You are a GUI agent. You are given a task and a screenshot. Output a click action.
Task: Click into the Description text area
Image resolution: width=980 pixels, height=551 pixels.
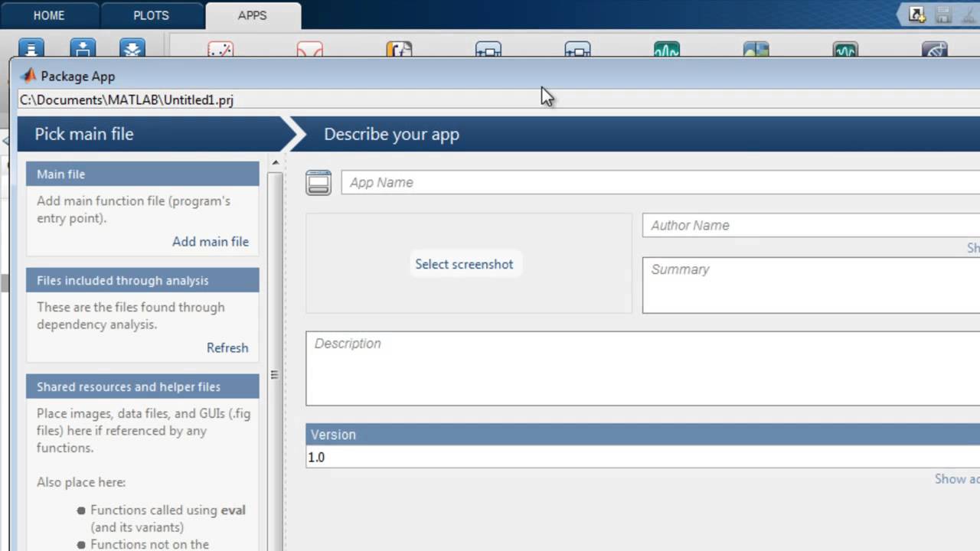click(642, 368)
